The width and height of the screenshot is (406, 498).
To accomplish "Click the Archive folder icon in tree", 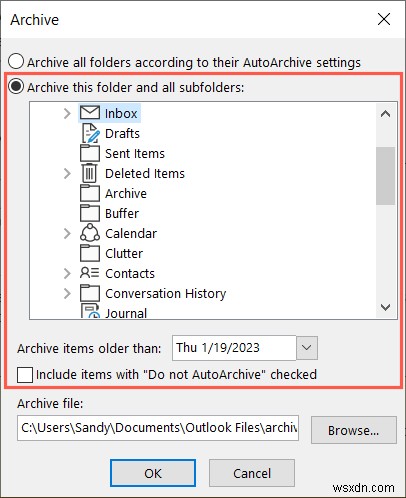I will pyautogui.click(x=90, y=193).
